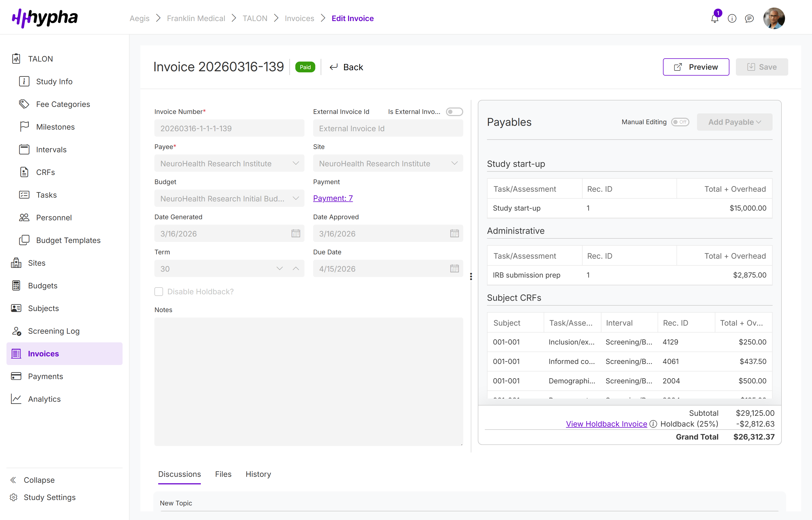
Task: Check the Disable Holdback checkbox
Action: [x=158, y=291]
